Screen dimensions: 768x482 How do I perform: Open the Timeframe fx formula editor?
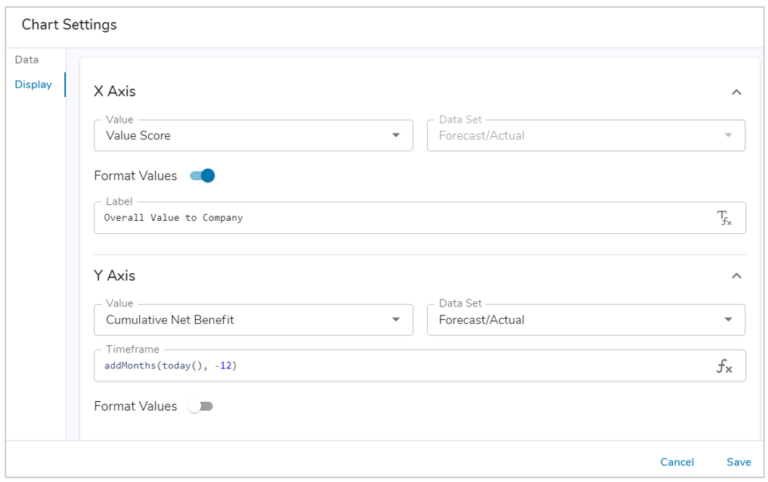724,366
